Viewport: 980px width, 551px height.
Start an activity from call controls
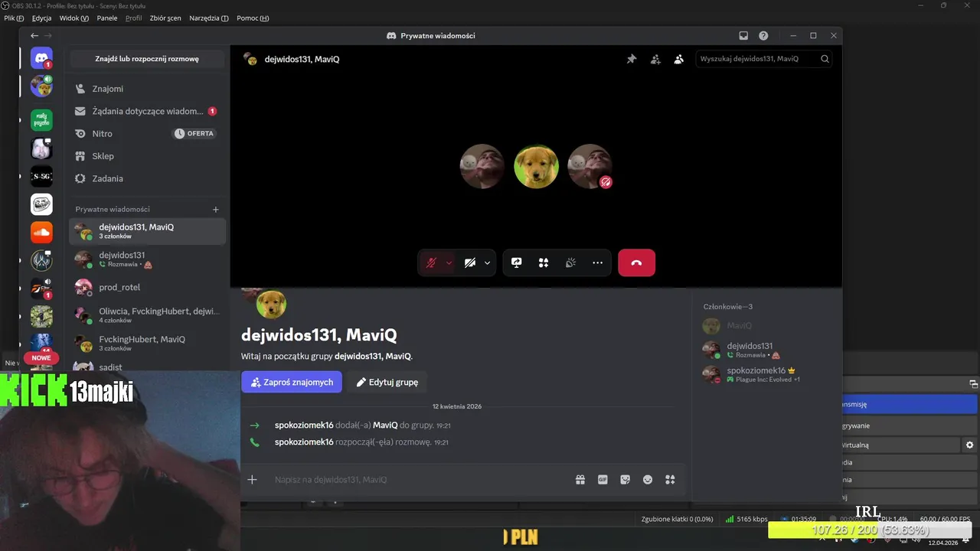[x=544, y=262]
